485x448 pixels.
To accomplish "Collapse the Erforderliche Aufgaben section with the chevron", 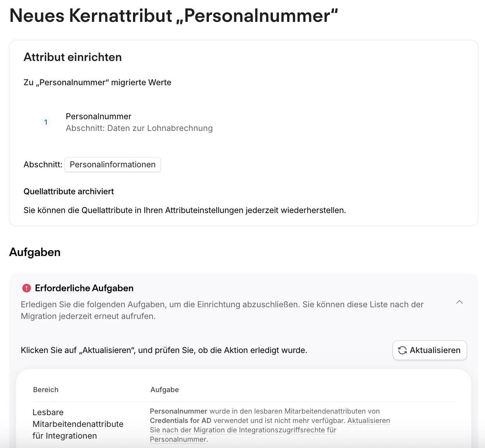I will pyautogui.click(x=460, y=302).
